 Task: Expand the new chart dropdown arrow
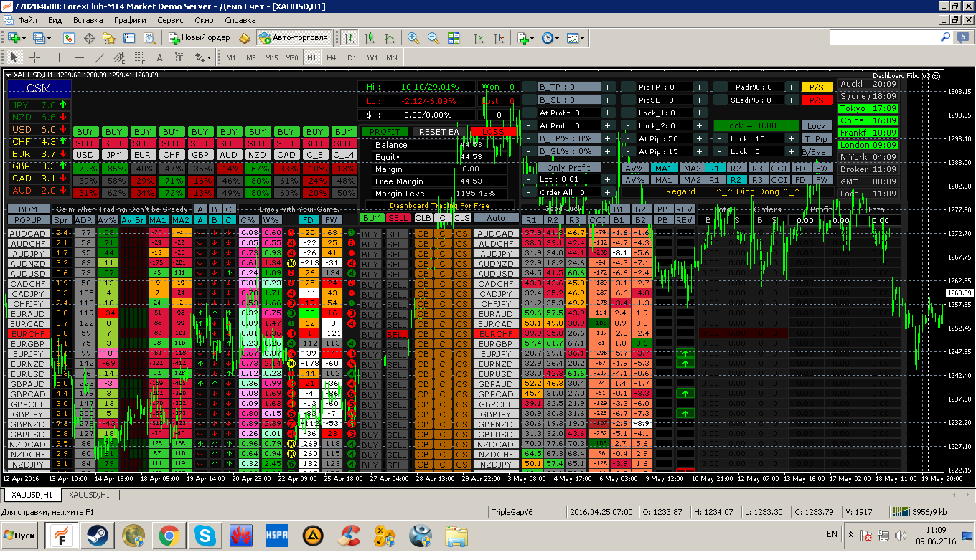(x=24, y=37)
